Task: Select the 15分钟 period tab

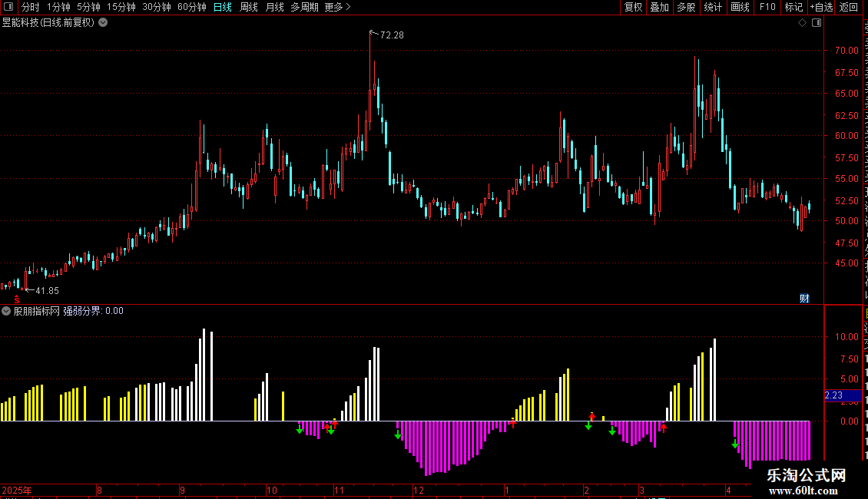Action: tap(121, 7)
